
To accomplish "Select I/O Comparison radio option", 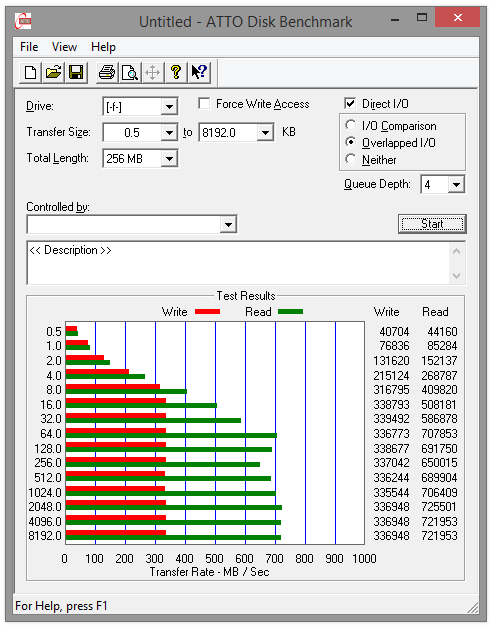I will coord(350,126).
